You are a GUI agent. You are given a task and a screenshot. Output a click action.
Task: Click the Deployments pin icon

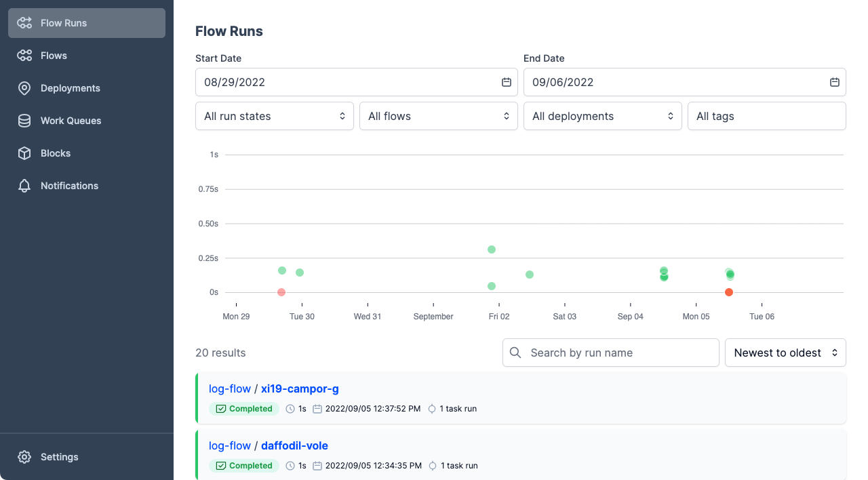[24, 88]
